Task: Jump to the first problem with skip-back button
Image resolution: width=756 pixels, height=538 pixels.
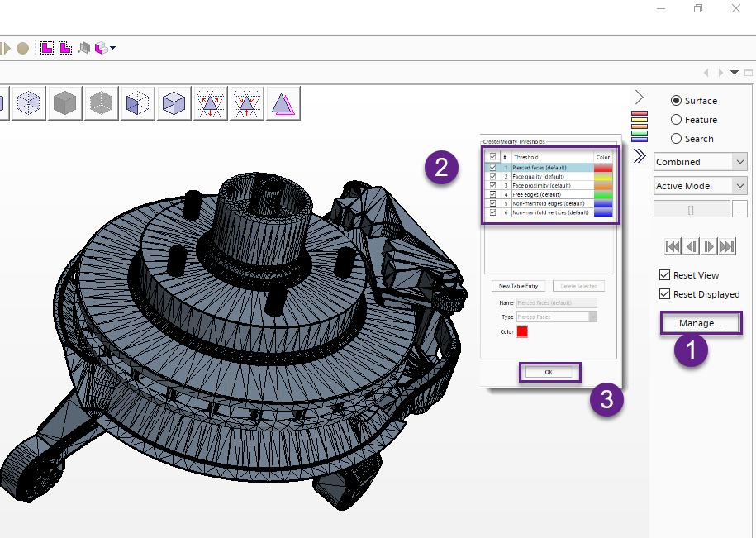Action: click(672, 246)
